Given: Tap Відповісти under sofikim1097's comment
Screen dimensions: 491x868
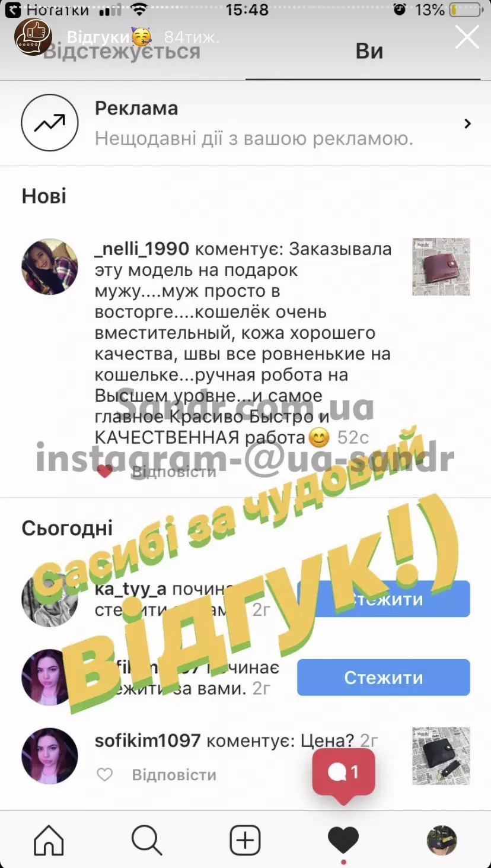Looking at the screenshot, I should (174, 775).
